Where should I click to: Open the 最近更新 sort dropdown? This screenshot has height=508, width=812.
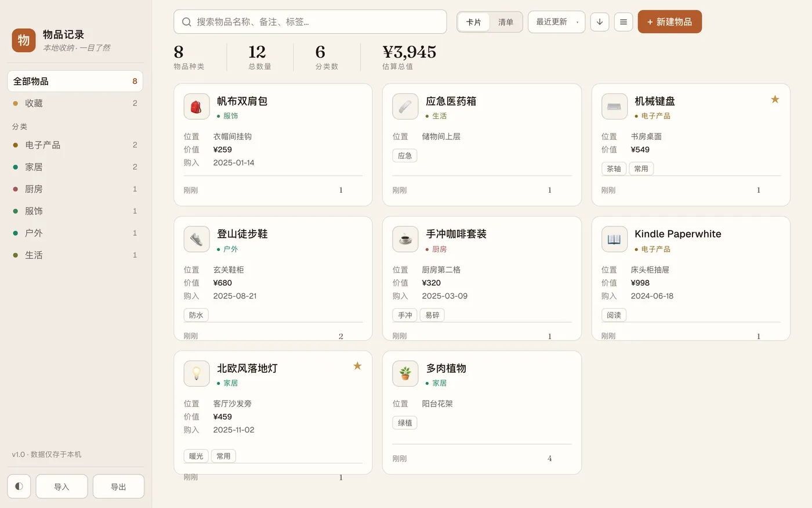pyautogui.click(x=556, y=22)
